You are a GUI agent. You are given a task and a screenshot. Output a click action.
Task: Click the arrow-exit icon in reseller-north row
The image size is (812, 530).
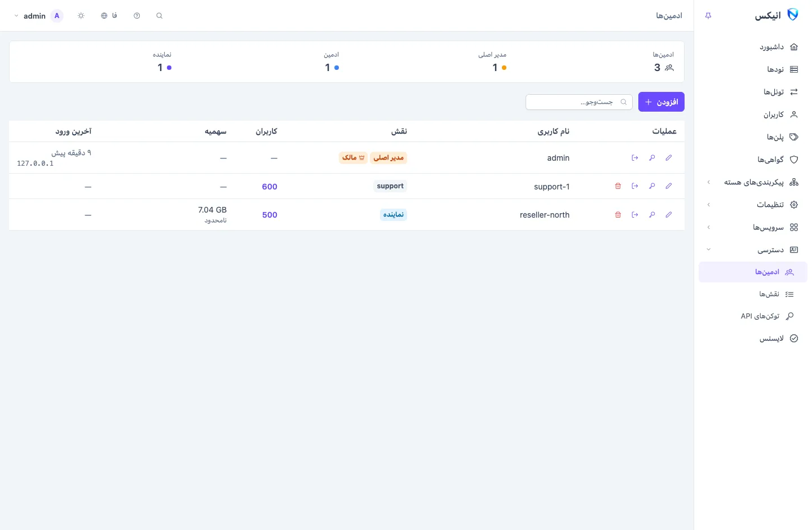[x=635, y=215]
